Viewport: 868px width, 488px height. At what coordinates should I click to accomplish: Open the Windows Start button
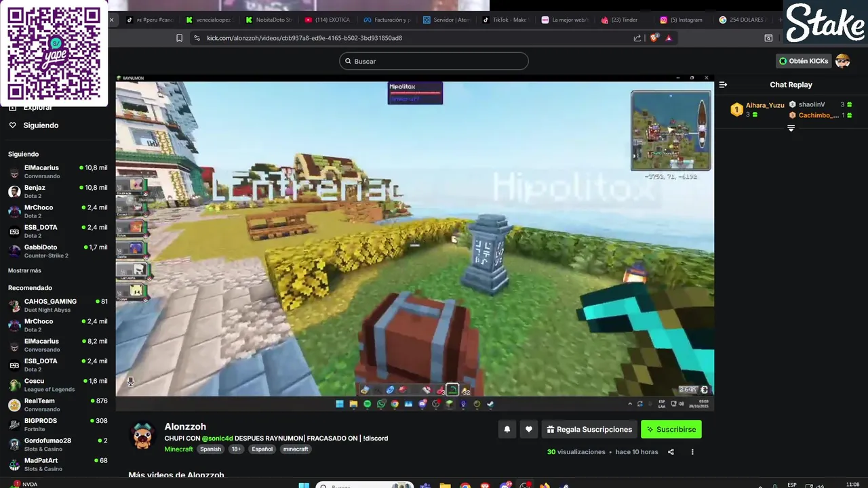[x=304, y=485]
